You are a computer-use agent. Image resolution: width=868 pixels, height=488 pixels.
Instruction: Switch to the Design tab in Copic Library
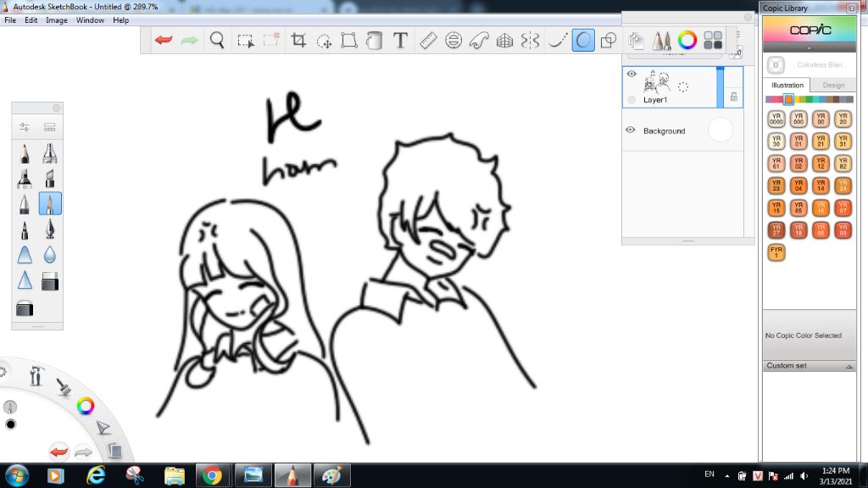click(x=833, y=86)
